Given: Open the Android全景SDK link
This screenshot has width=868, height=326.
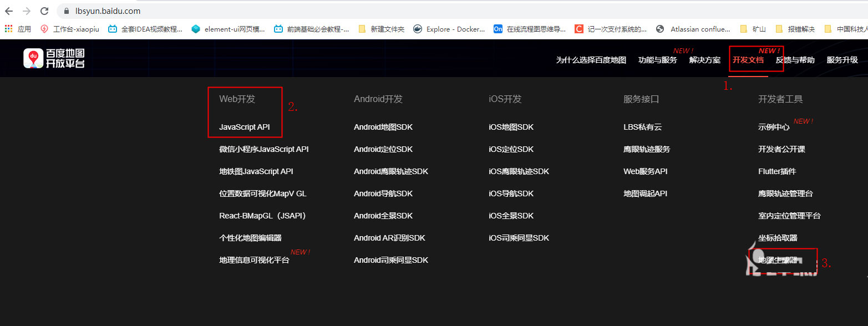Looking at the screenshot, I should (x=383, y=216).
